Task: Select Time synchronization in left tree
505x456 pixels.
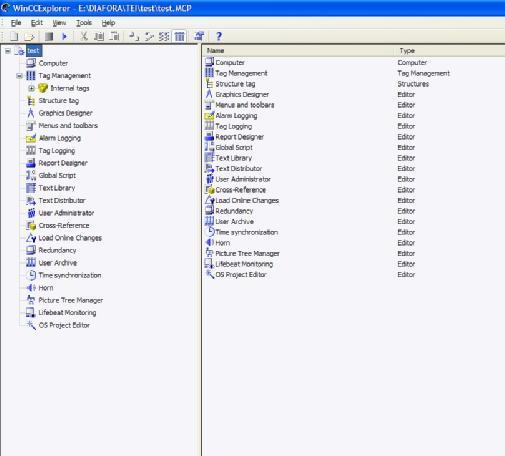Action: coord(70,275)
